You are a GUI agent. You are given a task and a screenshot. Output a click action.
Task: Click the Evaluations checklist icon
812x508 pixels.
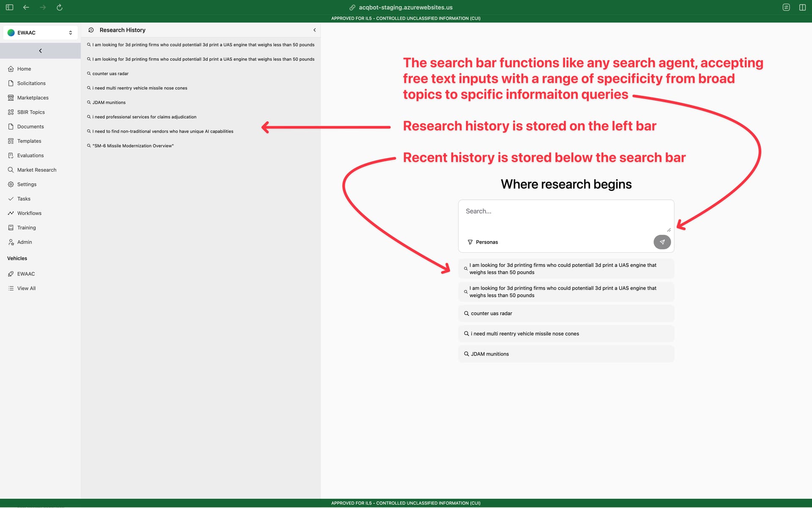[11, 155]
